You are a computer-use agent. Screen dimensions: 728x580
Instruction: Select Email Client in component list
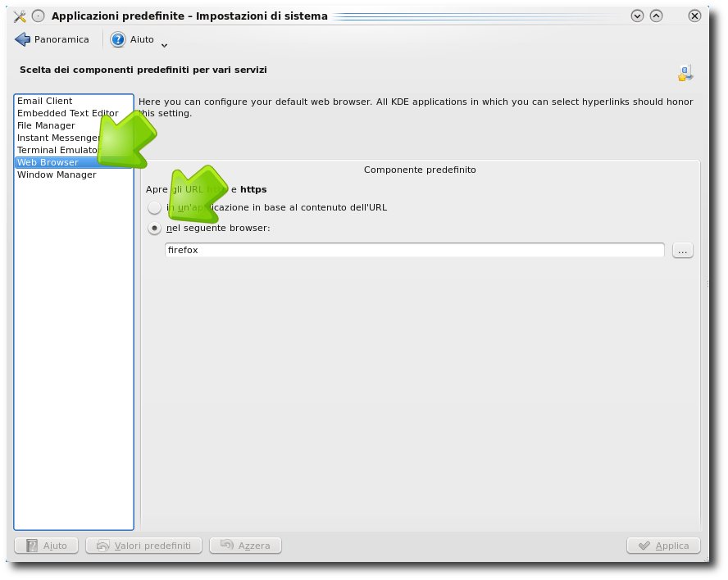[74, 101]
